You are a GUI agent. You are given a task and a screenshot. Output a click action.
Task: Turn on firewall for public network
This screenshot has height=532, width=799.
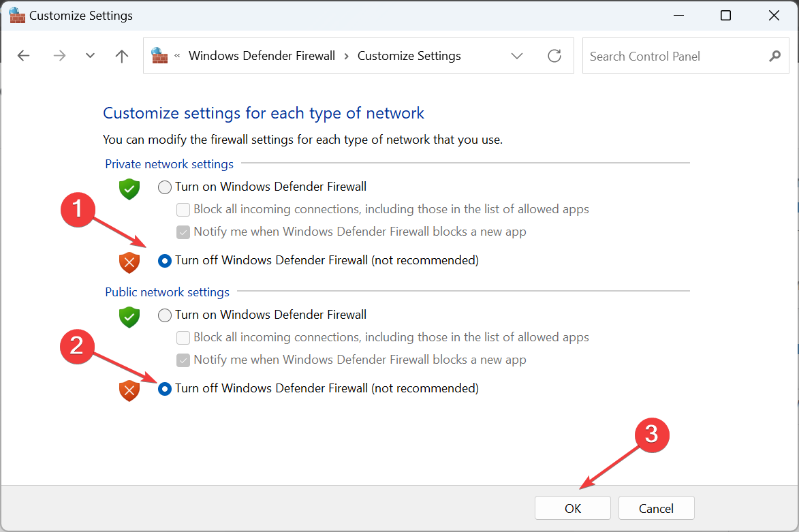pyautogui.click(x=165, y=315)
